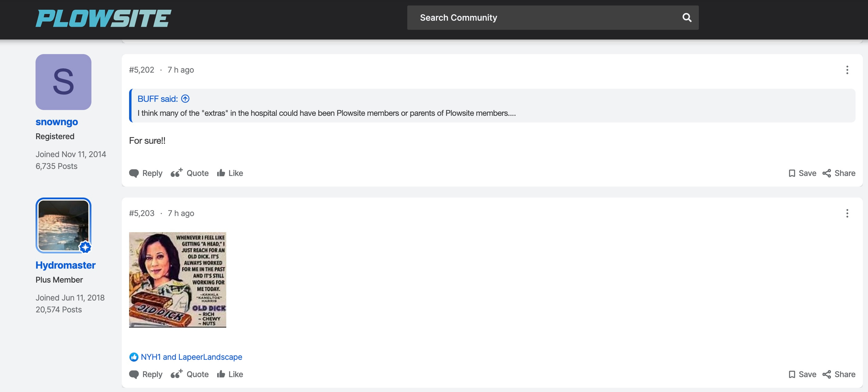The width and height of the screenshot is (868, 392).
Task: Click the #5,202 post number link
Action: pyautogui.click(x=142, y=70)
